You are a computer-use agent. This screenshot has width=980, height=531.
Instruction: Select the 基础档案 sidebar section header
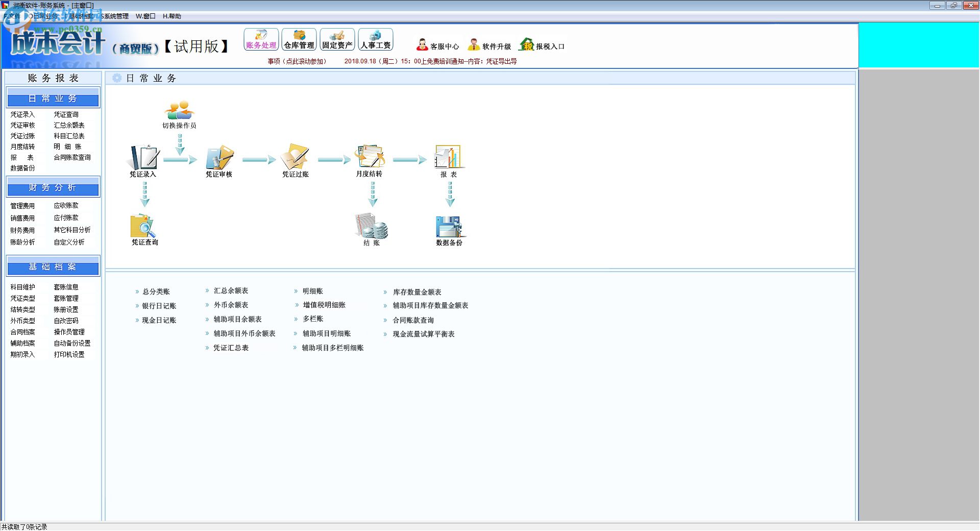pos(53,267)
